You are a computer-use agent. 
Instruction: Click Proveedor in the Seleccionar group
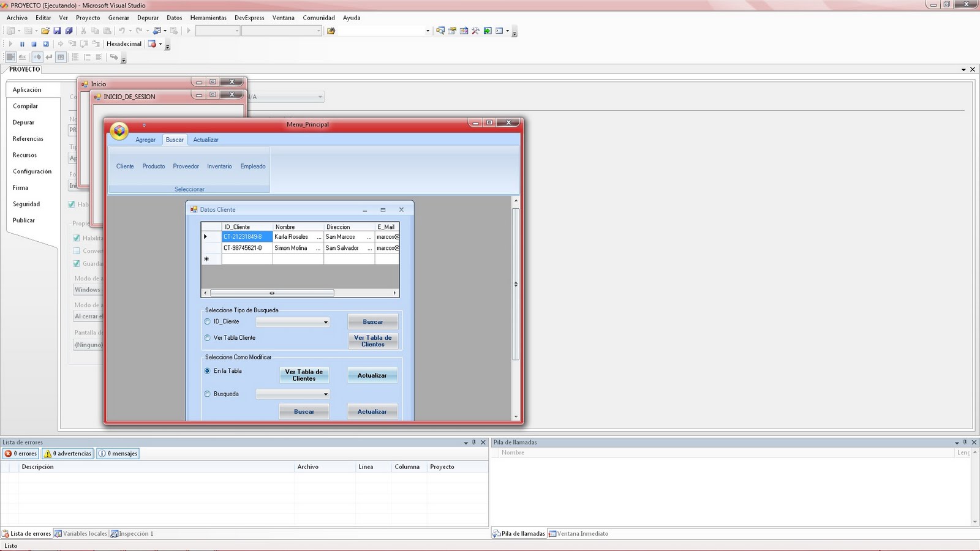(186, 167)
